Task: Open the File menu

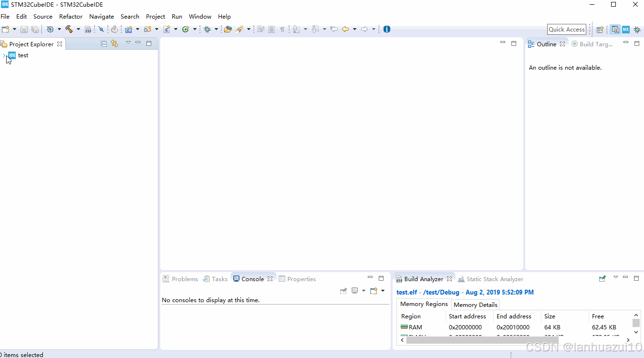Action: point(5,16)
